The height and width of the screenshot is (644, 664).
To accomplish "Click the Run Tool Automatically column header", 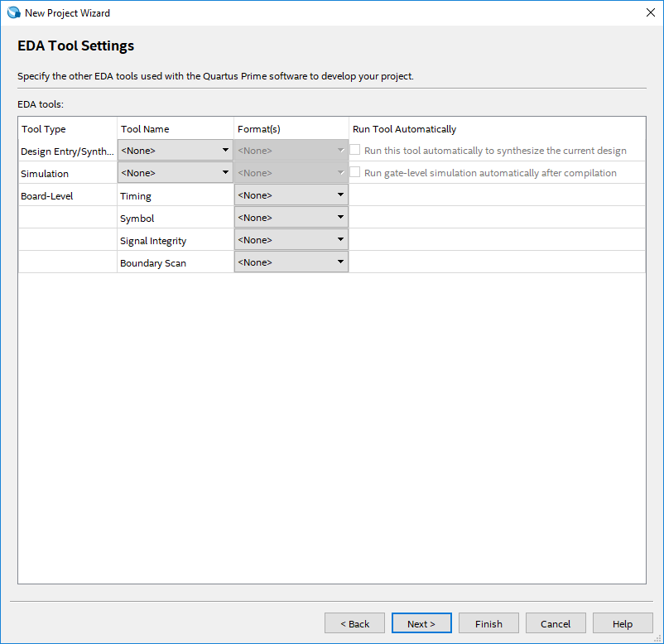I will [497, 128].
